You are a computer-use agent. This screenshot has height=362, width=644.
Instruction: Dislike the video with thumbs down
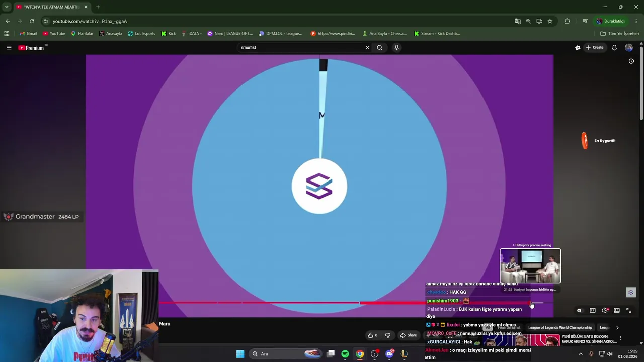[x=388, y=335]
